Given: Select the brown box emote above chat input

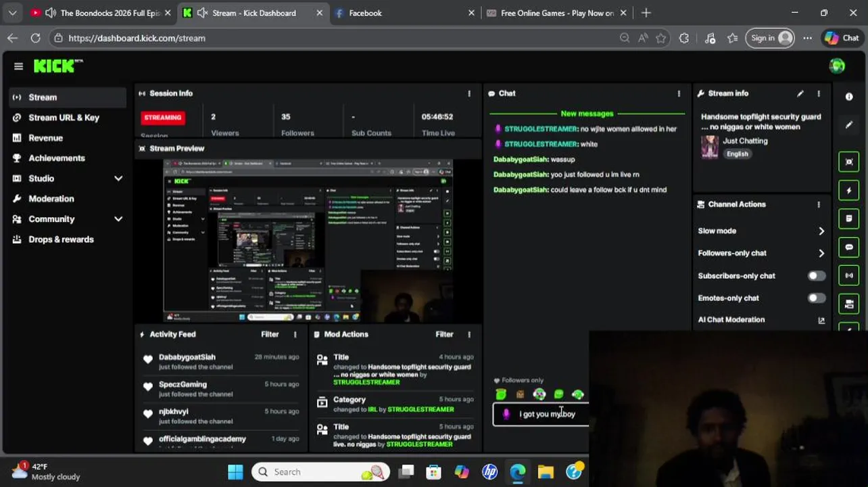Looking at the screenshot, I should click(x=520, y=394).
